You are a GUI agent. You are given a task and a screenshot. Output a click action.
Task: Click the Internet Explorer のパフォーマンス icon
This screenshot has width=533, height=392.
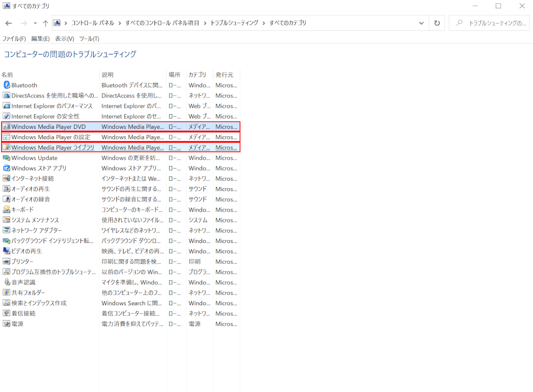click(x=6, y=106)
